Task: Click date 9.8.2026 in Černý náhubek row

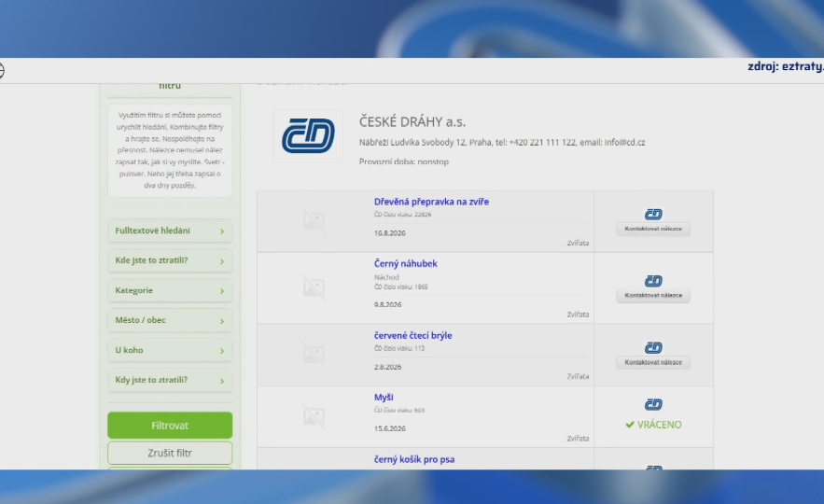Action: (x=388, y=304)
